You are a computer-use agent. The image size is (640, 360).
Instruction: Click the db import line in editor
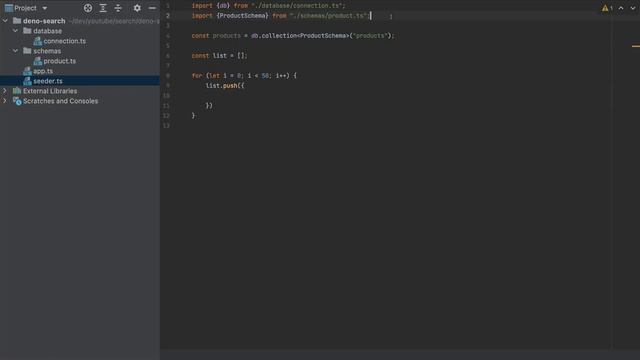[x=269, y=6]
